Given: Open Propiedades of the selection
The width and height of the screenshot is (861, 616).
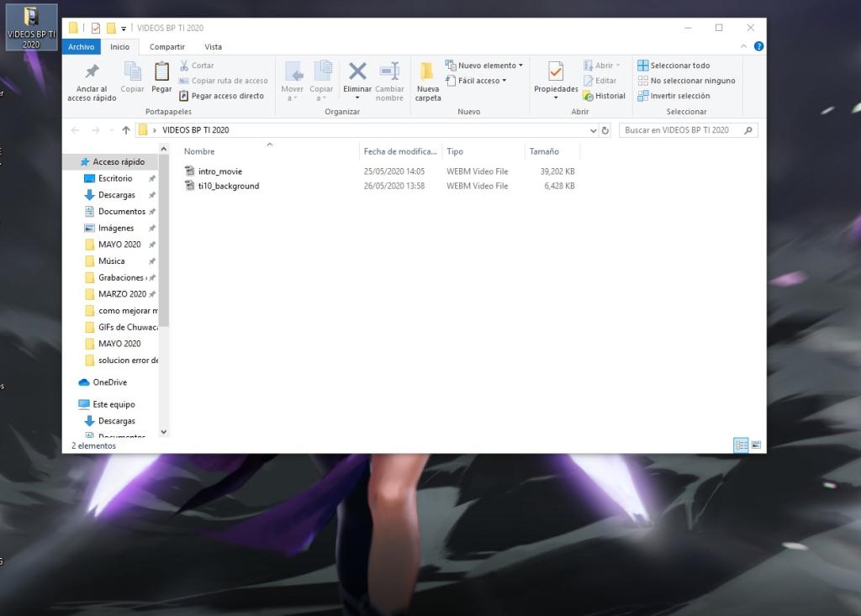Looking at the screenshot, I should coord(556,80).
